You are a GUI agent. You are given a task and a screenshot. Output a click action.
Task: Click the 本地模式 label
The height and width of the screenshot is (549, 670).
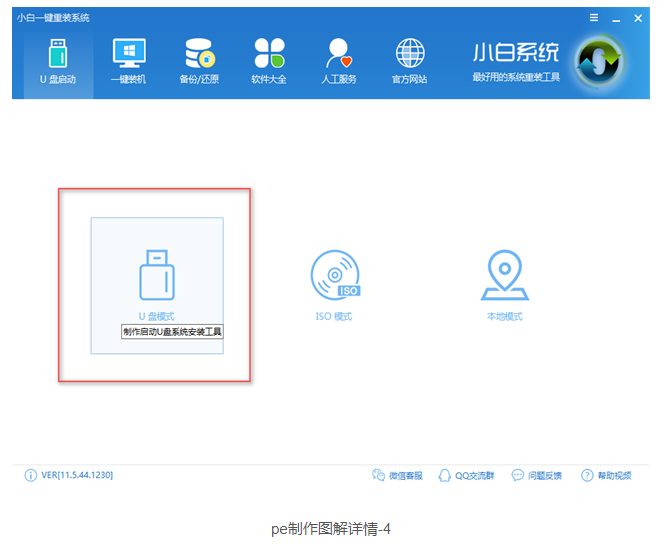(x=505, y=317)
